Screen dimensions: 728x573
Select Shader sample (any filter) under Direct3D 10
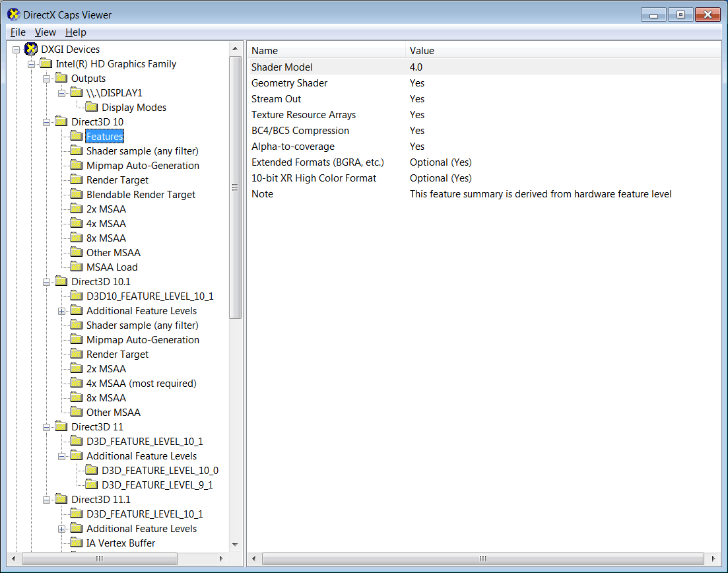[x=142, y=151]
